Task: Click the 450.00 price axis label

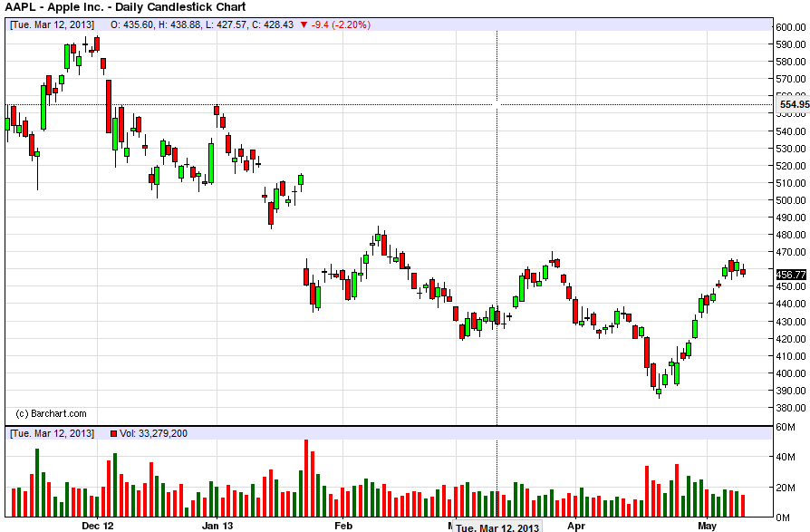Action: click(791, 286)
